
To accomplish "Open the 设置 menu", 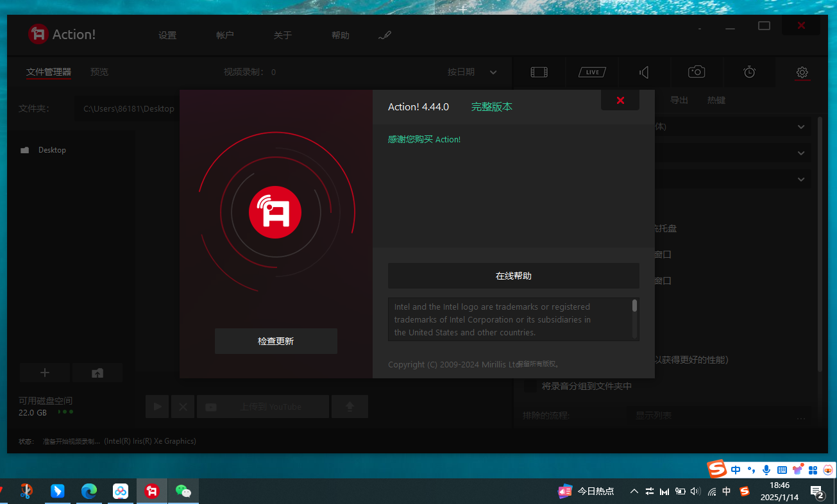I will pyautogui.click(x=167, y=35).
